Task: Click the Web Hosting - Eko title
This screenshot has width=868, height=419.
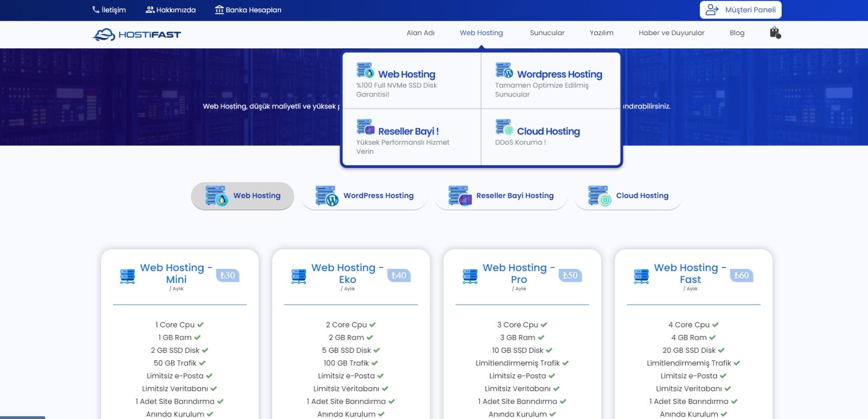Action: click(x=348, y=274)
